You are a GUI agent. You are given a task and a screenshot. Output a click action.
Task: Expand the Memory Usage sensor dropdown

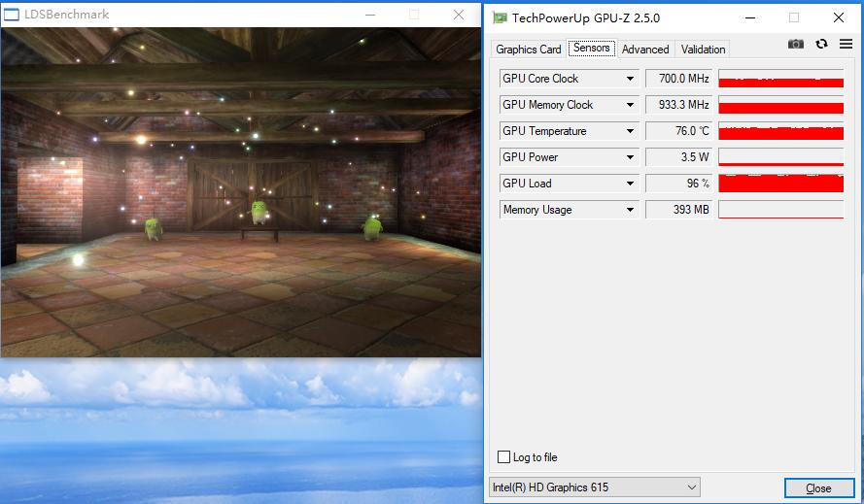click(630, 210)
